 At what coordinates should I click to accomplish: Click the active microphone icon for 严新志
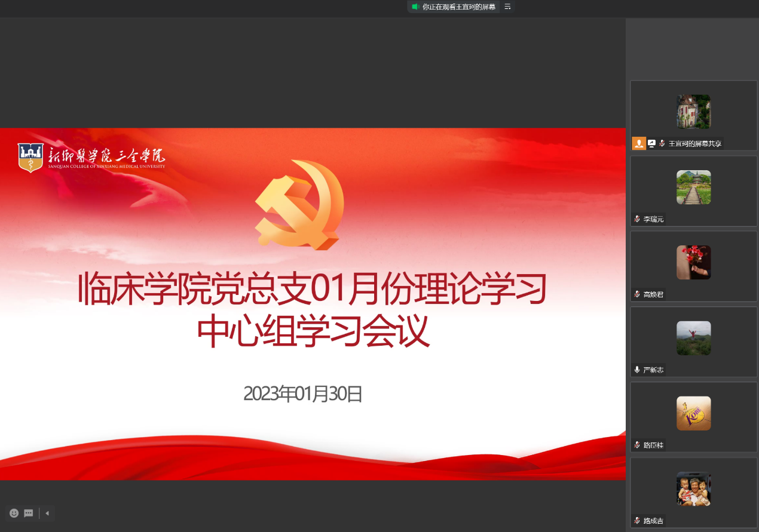[x=637, y=370]
